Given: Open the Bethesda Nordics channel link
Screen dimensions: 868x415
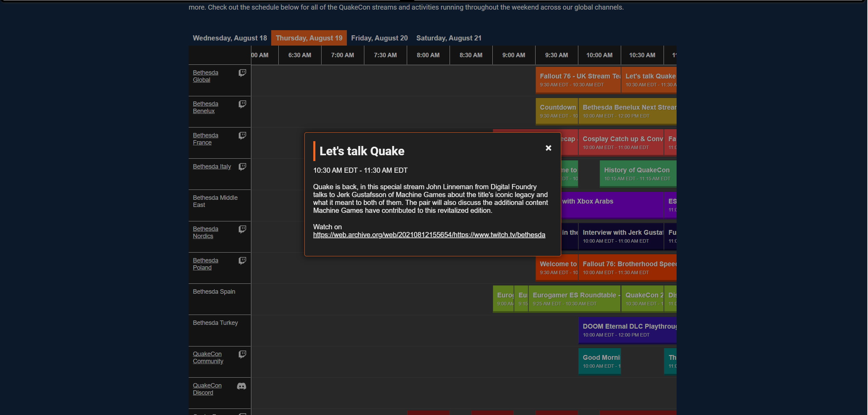Looking at the screenshot, I should (205, 232).
